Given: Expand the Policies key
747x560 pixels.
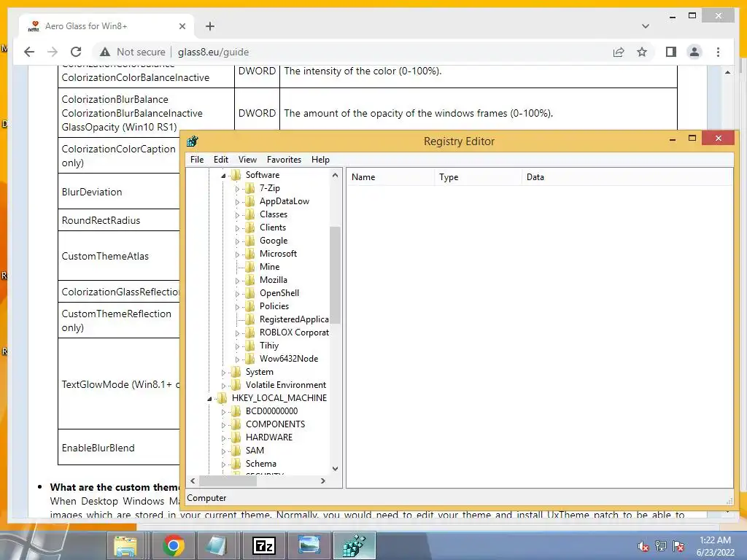Looking at the screenshot, I should pos(237,307).
